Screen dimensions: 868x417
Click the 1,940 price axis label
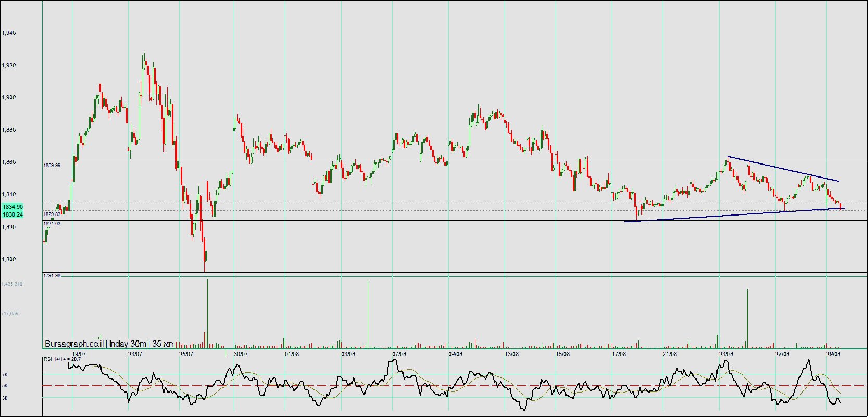pyautogui.click(x=9, y=33)
